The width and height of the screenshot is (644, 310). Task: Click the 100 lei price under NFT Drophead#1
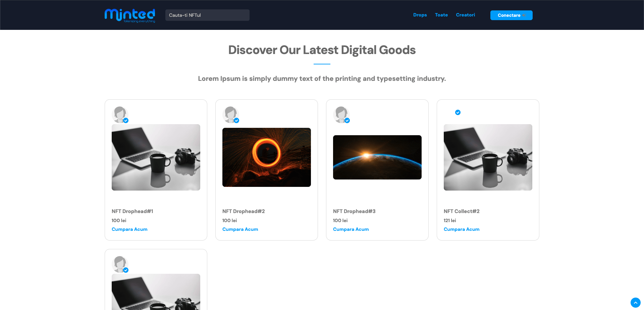coord(119,221)
